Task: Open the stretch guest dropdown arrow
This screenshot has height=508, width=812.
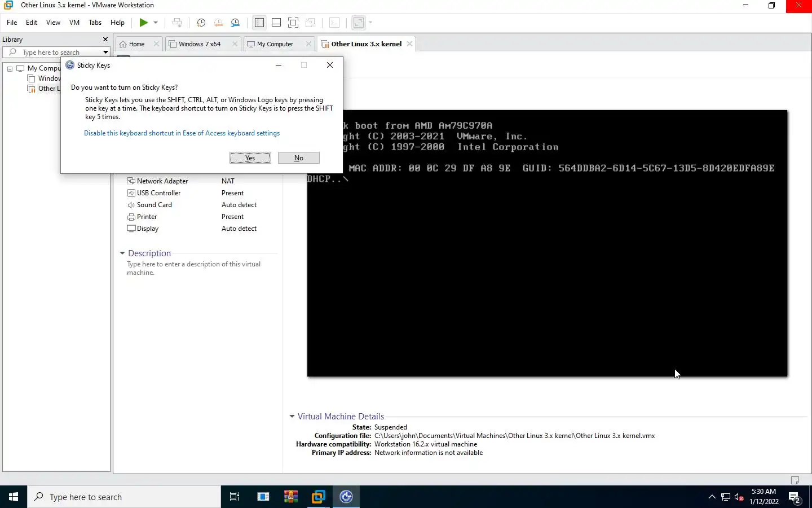Action: (370, 23)
